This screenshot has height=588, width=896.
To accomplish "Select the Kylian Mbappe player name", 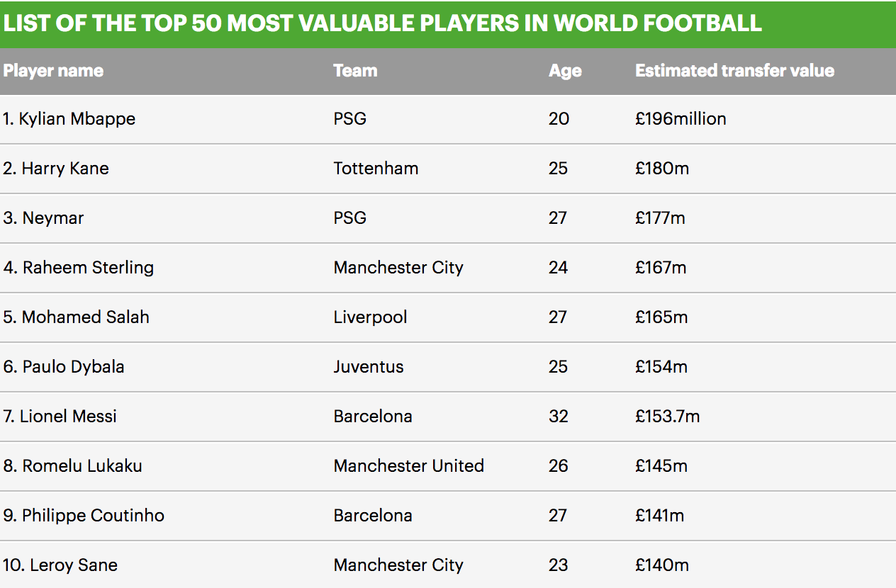I will [x=69, y=118].
